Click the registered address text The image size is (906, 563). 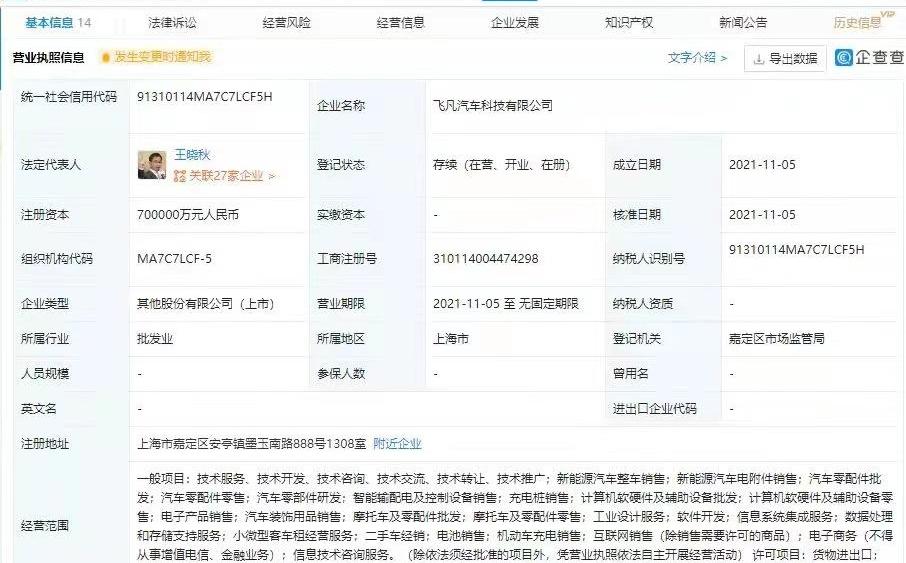[251, 443]
